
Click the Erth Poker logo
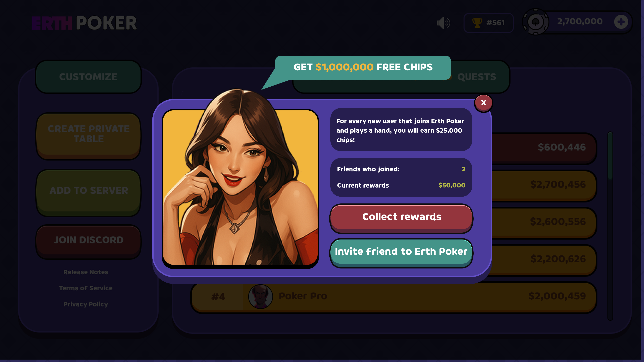[85, 23]
